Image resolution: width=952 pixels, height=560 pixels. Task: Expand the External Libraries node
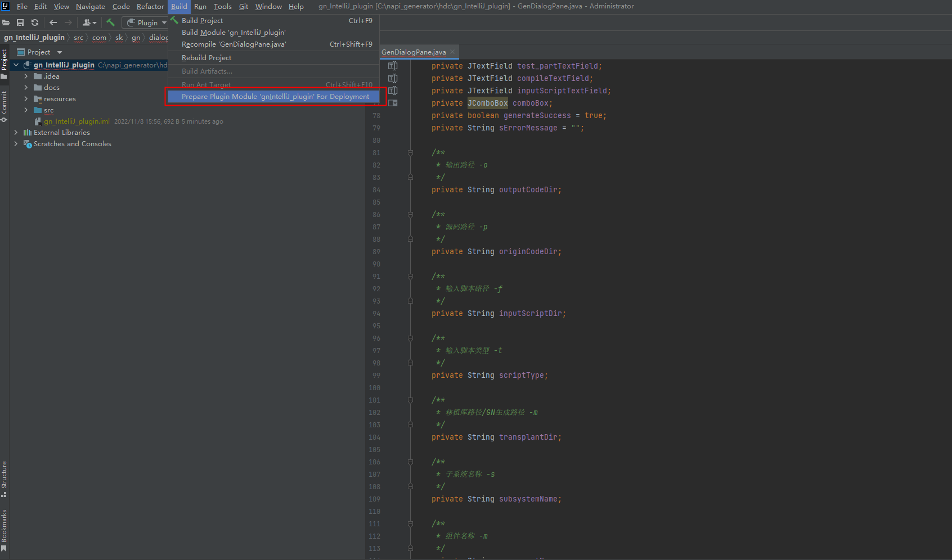(x=16, y=133)
